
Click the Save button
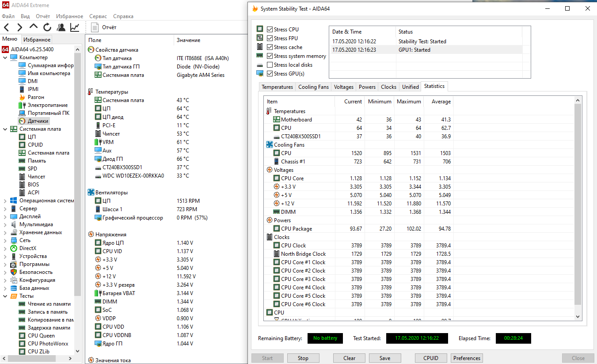(x=385, y=358)
